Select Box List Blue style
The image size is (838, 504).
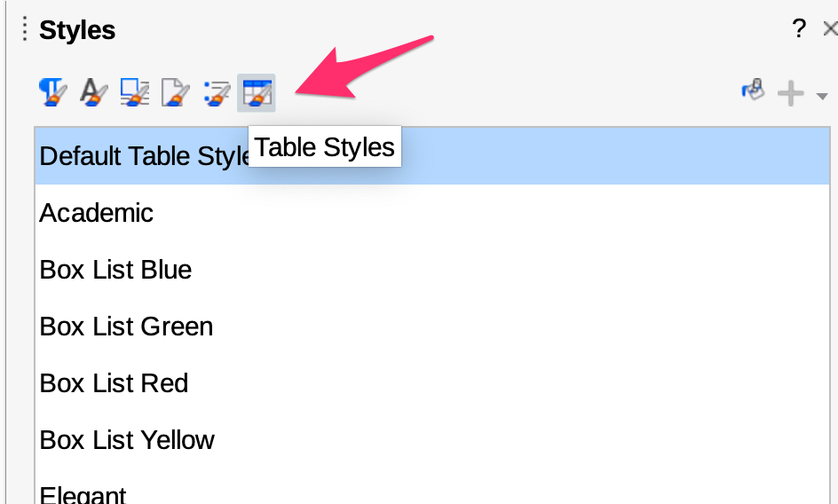pos(115,270)
